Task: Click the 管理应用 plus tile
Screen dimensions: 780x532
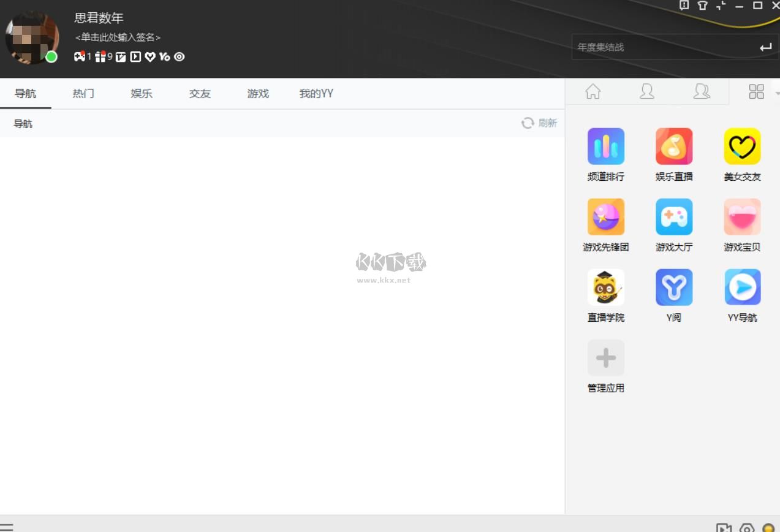Action: pyautogui.click(x=605, y=357)
